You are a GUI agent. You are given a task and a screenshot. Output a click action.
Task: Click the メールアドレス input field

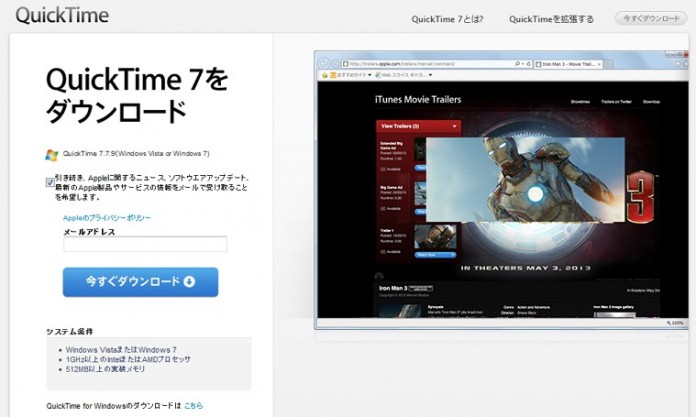pos(145,244)
